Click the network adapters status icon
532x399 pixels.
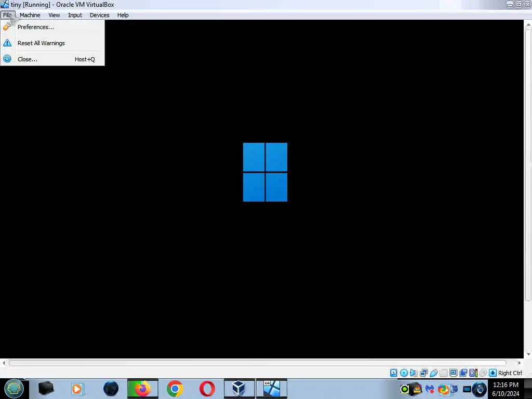pyautogui.click(x=423, y=373)
